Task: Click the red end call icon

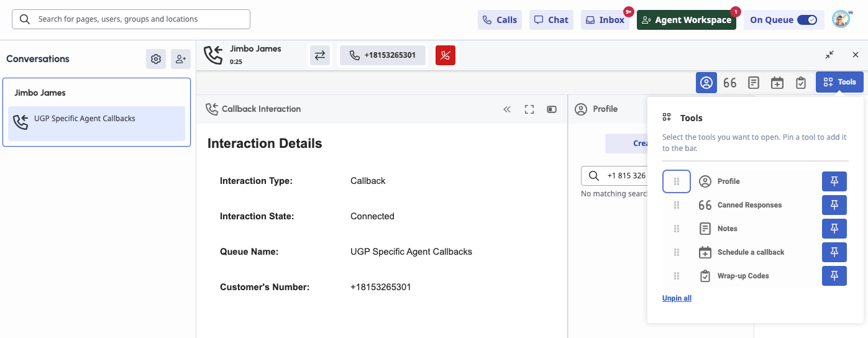Action: point(445,55)
